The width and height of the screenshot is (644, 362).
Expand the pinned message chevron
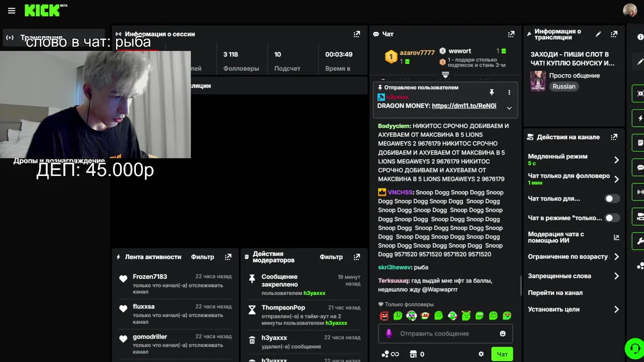click(509, 108)
